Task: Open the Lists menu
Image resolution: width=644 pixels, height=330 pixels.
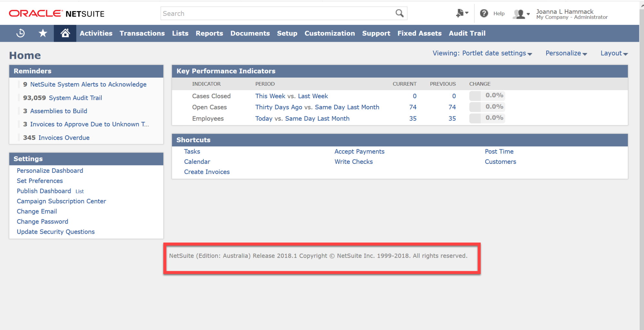Action: pos(180,33)
